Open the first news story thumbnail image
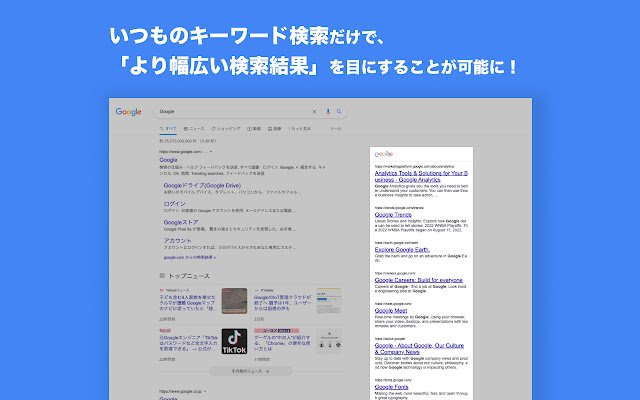Viewport: 640px width, 400px height. pyautogui.click(x=234, y=301)
